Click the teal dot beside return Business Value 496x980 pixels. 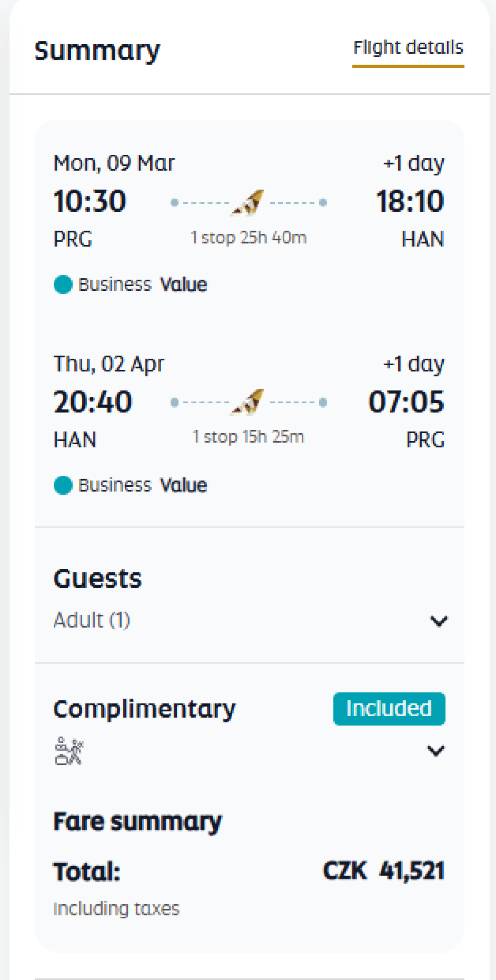tap(63, 485)
